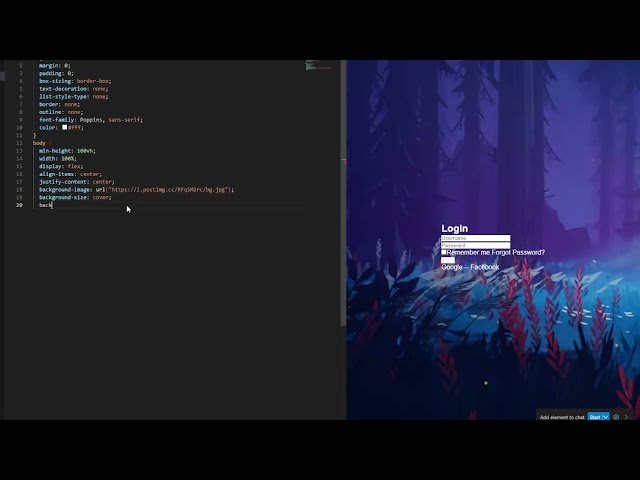The width and height of the screenshot is (640, 480).
Task: Place cursor on "width: 100%;" line
Action: click(x=58, y=158)
